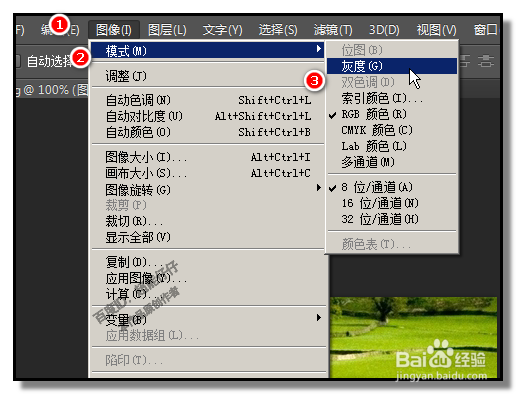The width and height of the screenshot is (516, 394).
Task: Select Lab 颜色(L) mode
Action: pos(392,146)
